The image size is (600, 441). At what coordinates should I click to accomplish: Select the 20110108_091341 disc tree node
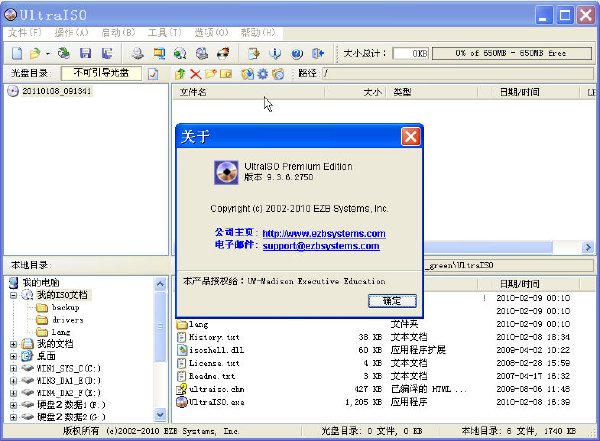[x=56, y=91]
